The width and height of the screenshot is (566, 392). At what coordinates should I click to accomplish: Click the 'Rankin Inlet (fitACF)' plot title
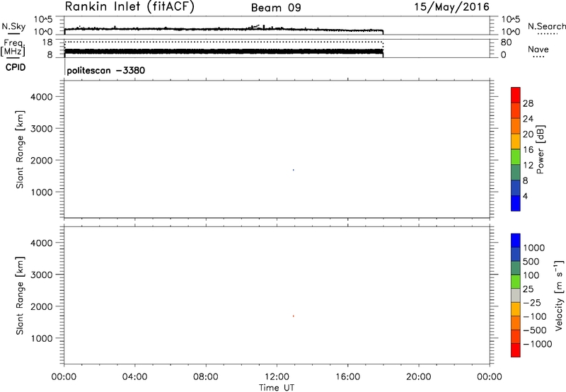pos(129,7)
